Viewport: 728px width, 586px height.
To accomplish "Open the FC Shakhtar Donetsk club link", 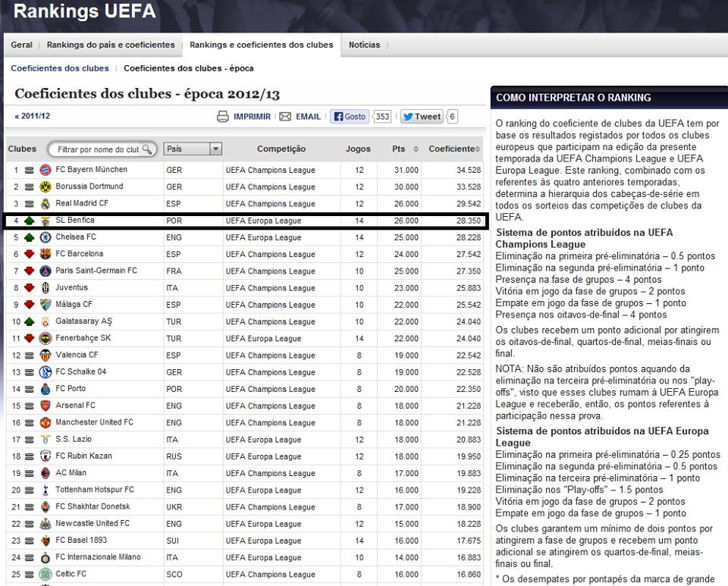I will (x=93, y=506).
